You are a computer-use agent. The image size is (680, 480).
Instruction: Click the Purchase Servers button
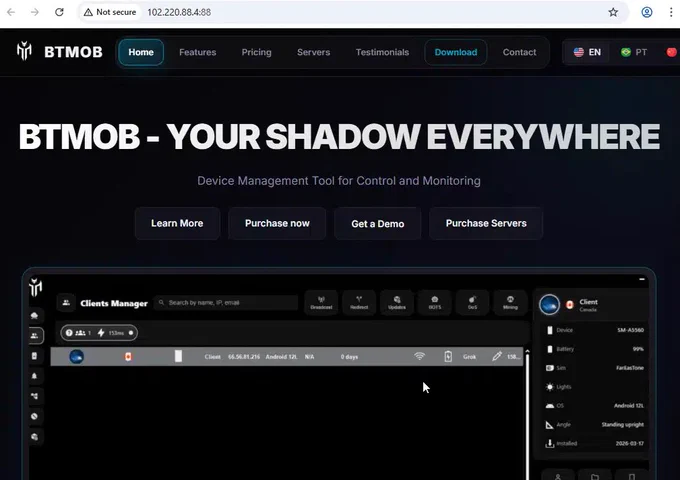point(486,223)
